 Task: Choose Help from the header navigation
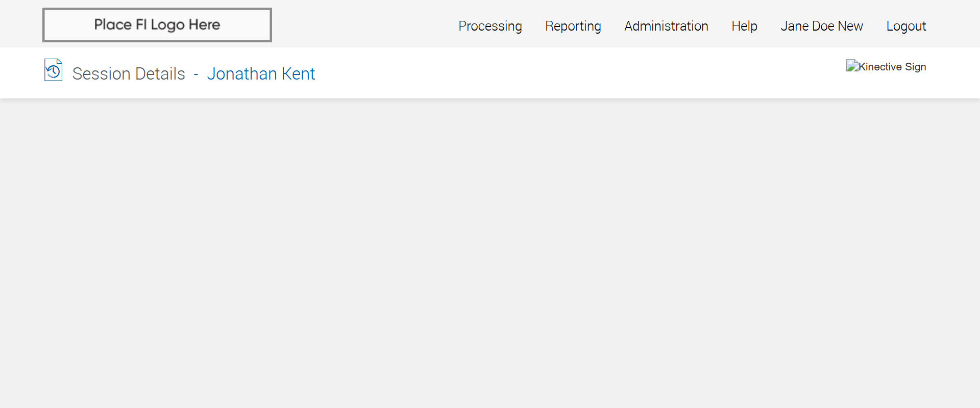tap(744, 26)
